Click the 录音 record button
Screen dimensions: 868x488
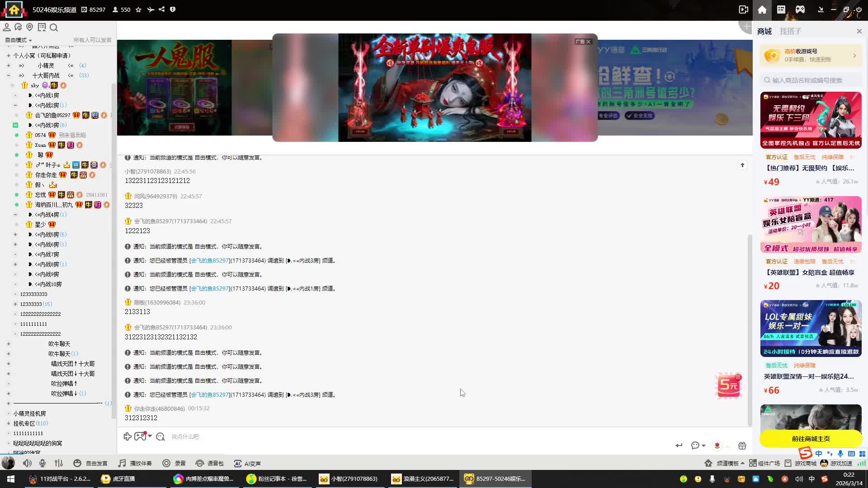(x=174, y=463)
